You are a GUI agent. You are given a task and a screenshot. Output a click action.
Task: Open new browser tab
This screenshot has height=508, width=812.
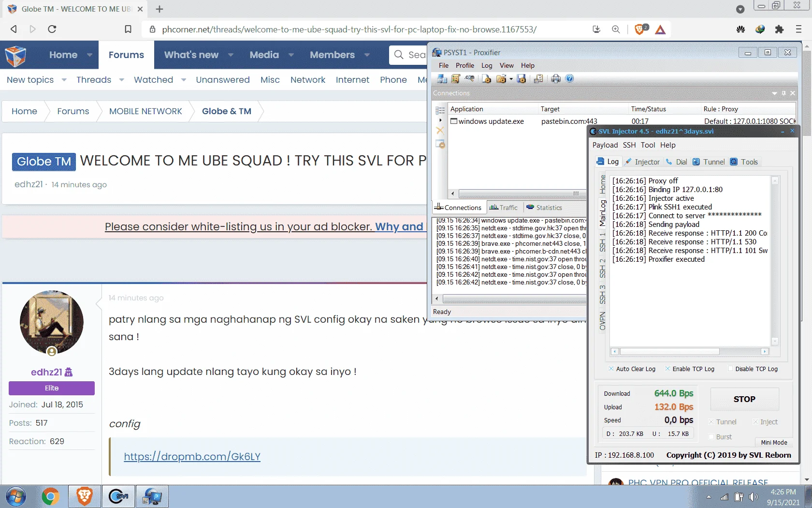[159, 9]
